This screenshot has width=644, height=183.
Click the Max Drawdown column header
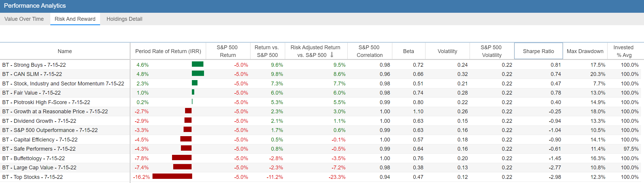(585, 51)
